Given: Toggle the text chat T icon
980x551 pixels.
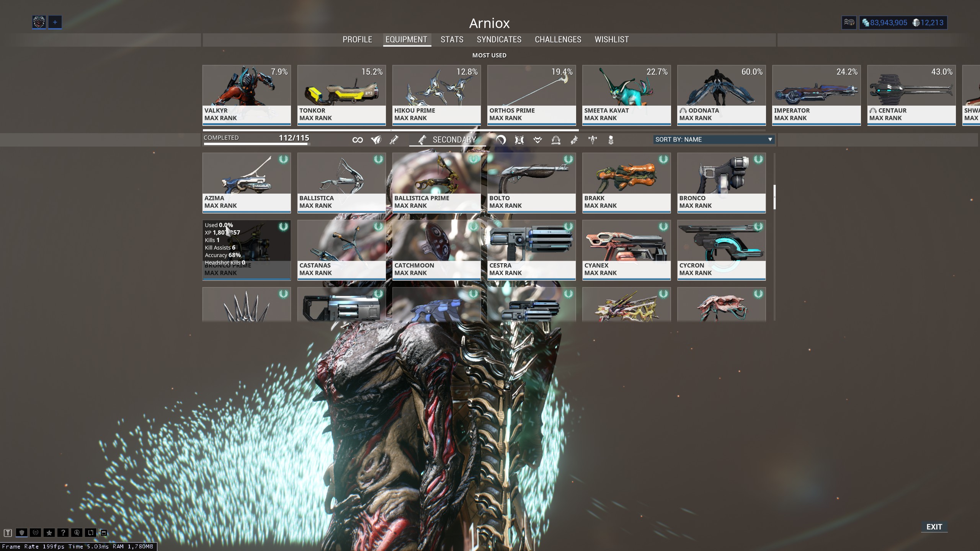Looking at the screenshot, I should pyautogui.click(x=8, y=533).
